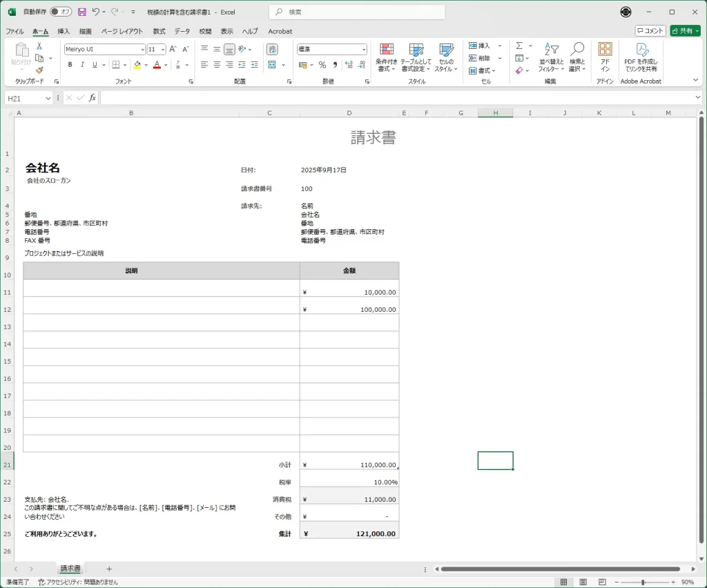This screenshot has width=707, height=588.
Task: Toggle the 自動保存 AutoSave switch
Action: point(61,12)
